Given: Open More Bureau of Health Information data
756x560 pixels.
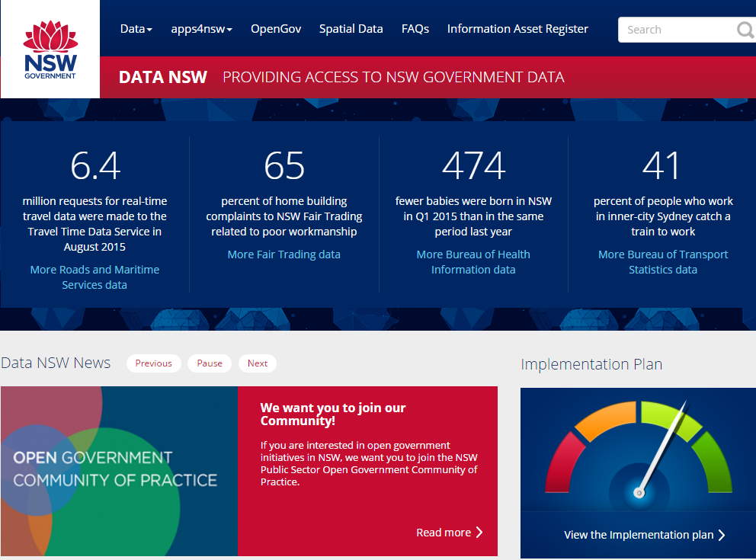Looking at the screenshot, I should point(473,261).
